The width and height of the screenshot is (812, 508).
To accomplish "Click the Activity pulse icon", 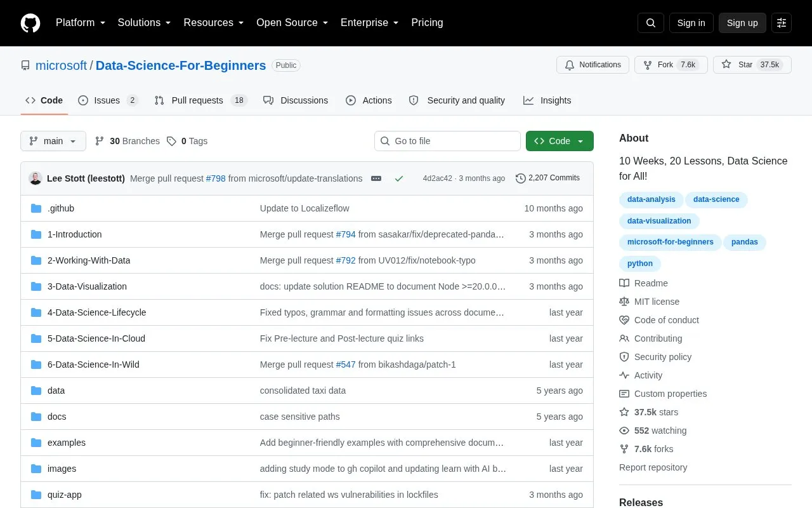I will coord(624,375).
